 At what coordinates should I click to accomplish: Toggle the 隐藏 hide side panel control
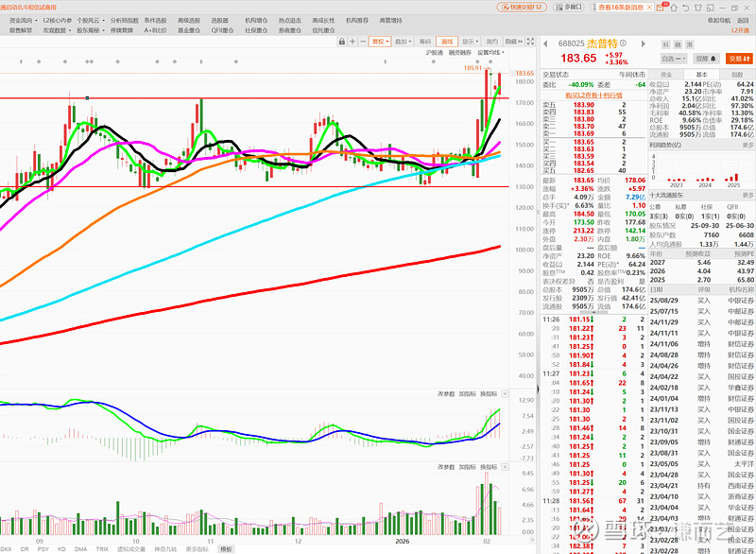(513, 42)
